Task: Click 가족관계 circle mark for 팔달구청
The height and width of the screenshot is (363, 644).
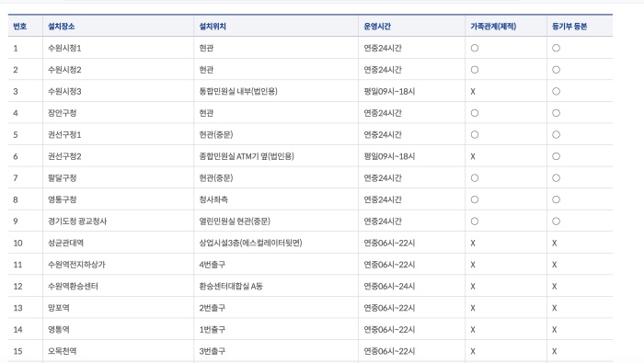Action: pos(475,178)
